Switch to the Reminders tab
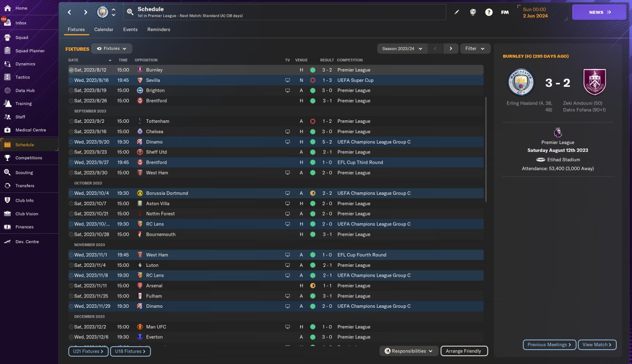Screen dimensions: 632x364 click(x=158, y=30)
